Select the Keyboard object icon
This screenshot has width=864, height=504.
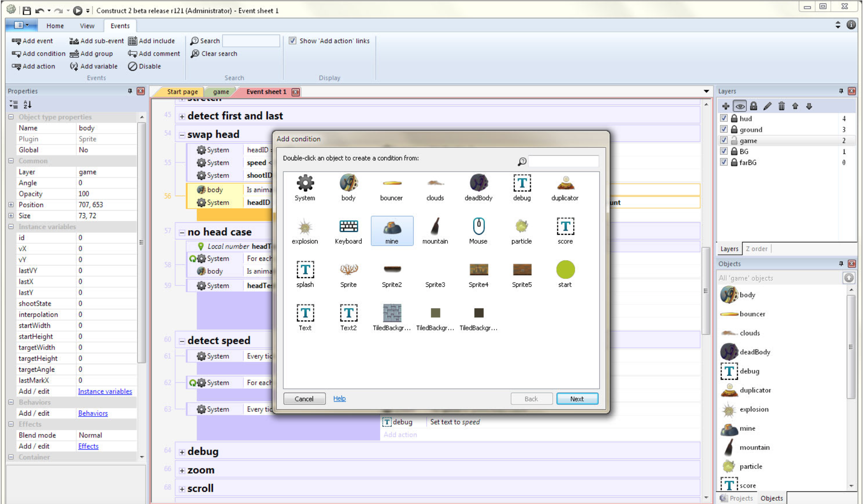[x=348, y=230]
